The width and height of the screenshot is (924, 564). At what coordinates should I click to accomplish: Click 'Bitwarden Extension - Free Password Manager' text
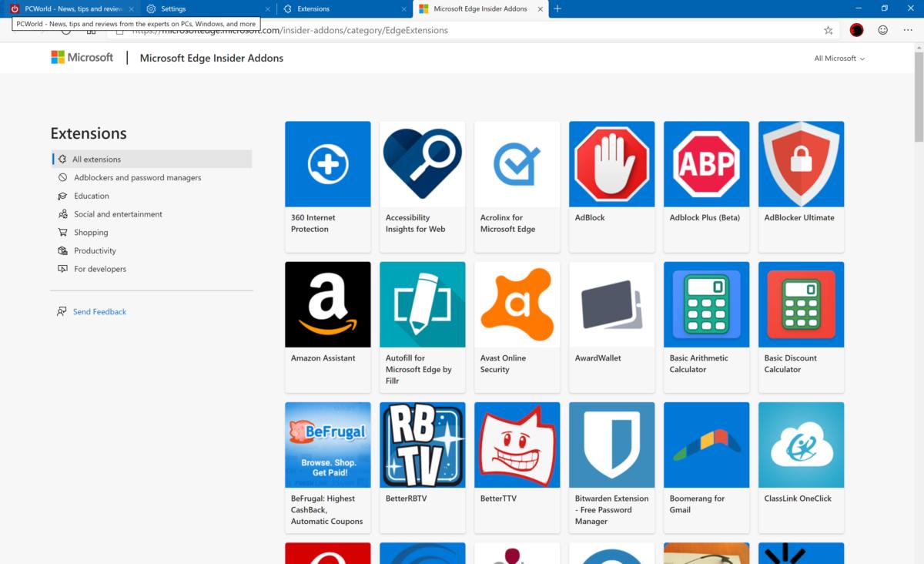[611, 510]
